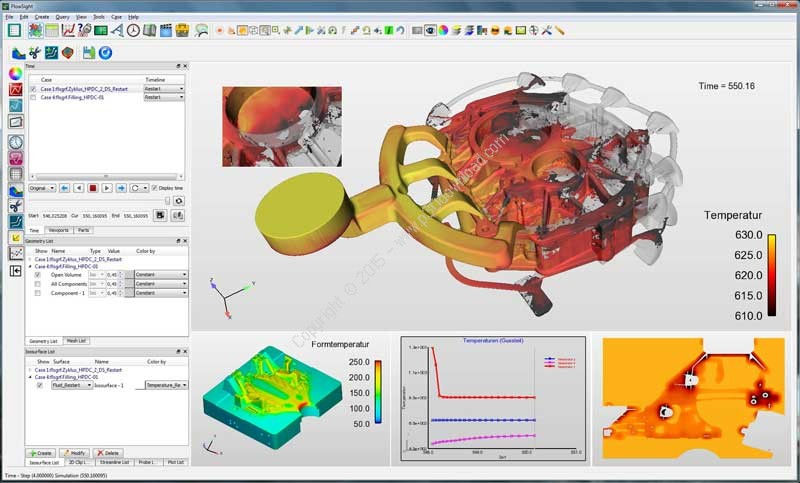Open the Help menu
This screenshot has width=800, height=483.
point(133,17)
